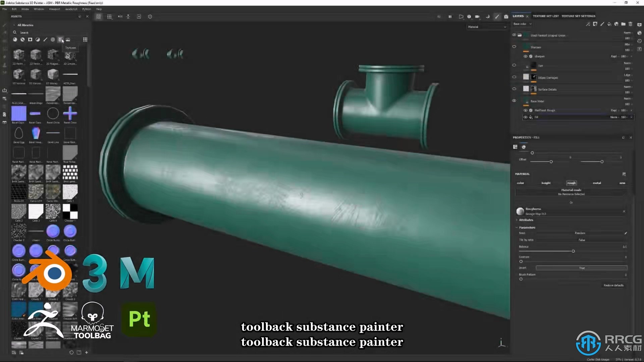644x362 pixels.
Task: Filter assets by Brushes icon
Action: point(45,40)
